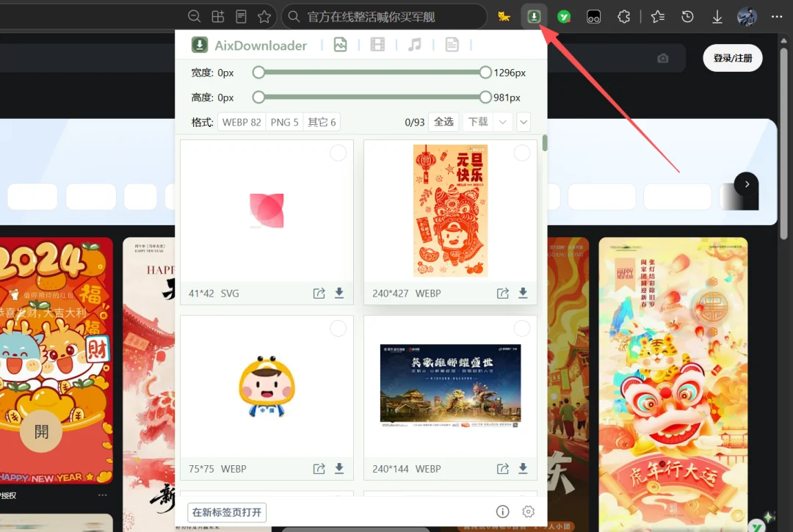Screen dimensions: 793x532
Task: Click the Tampermonkey-style extension icon
Action: click(x=593, y=17)
